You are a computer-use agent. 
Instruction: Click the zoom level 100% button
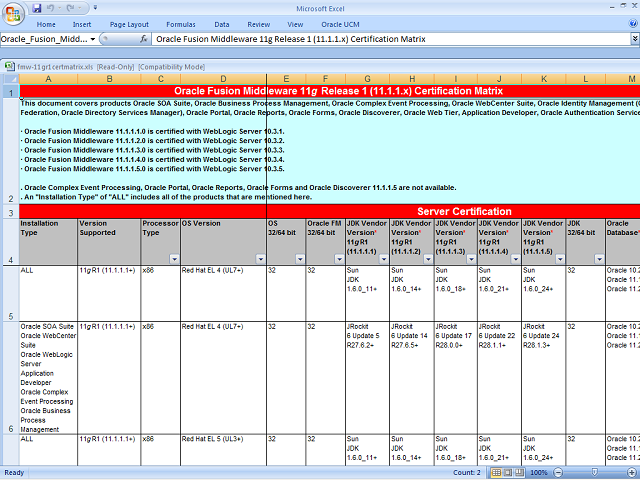tap(541, 472)
